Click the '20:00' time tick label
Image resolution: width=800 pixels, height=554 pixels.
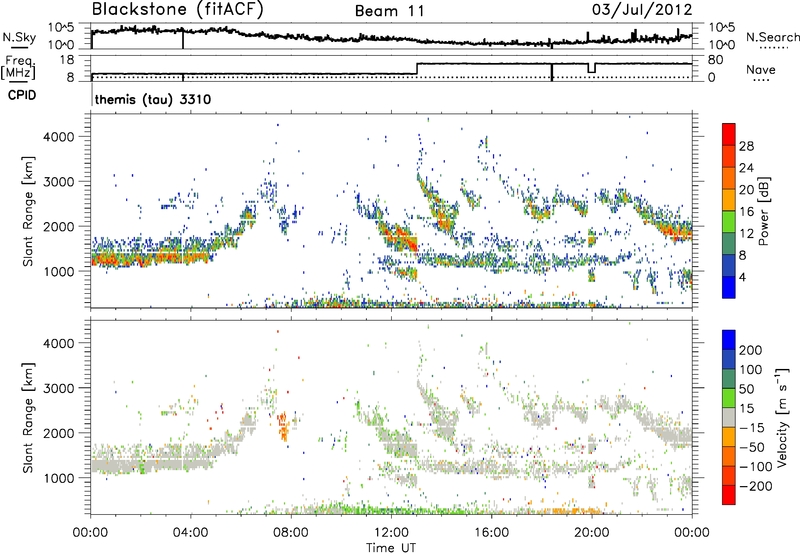tap(591, 533)
